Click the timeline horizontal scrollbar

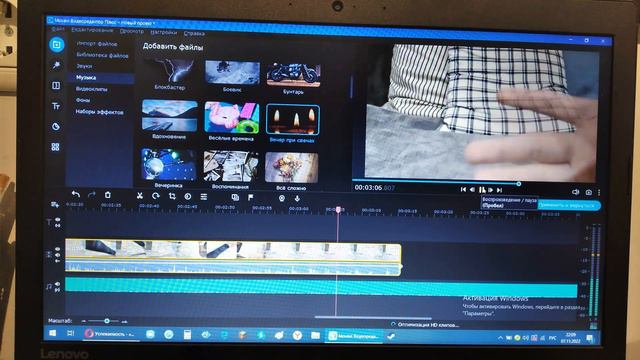(x=373, y=318)
